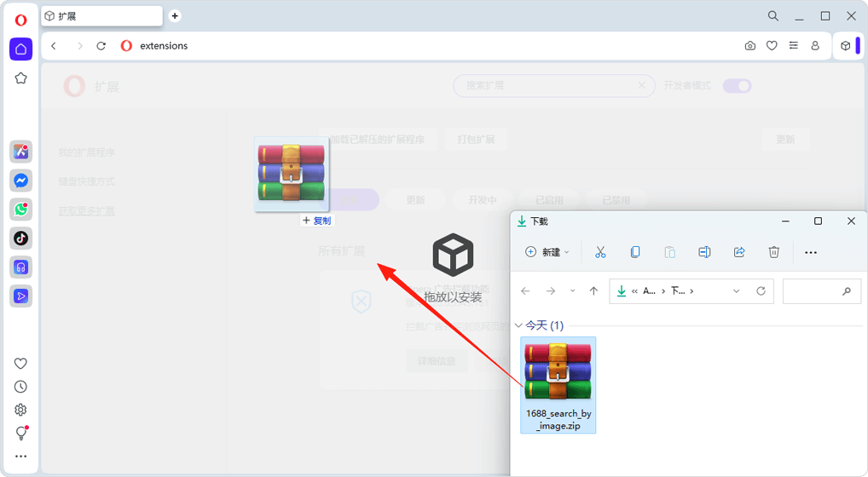
Task: Toggle the 开发者模式 switch
Action: [x=737, y=86]
